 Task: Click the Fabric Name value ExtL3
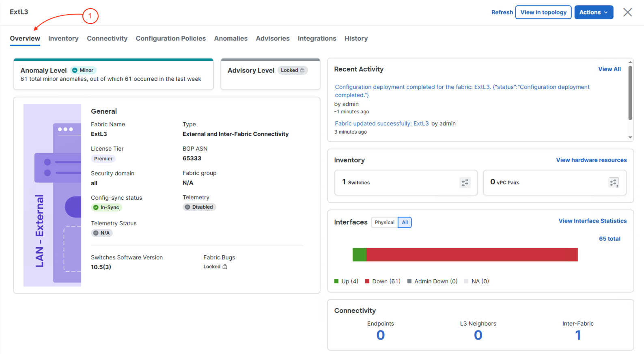click(x=99, y=134)
